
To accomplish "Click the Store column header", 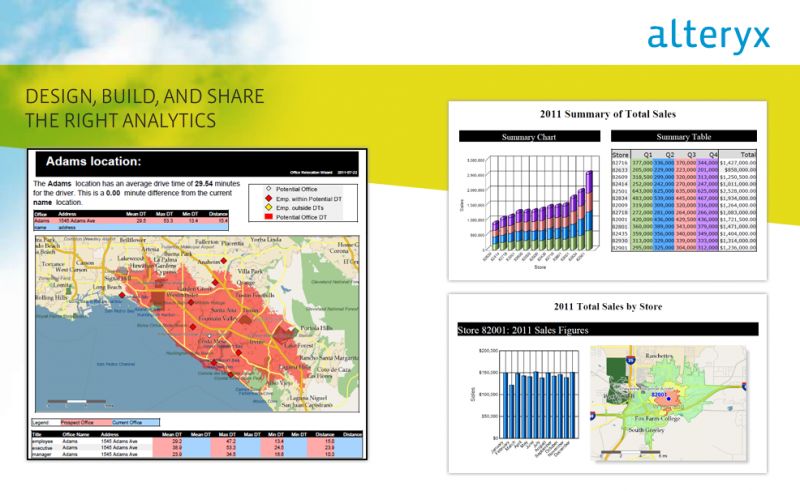I will [620, 155].
